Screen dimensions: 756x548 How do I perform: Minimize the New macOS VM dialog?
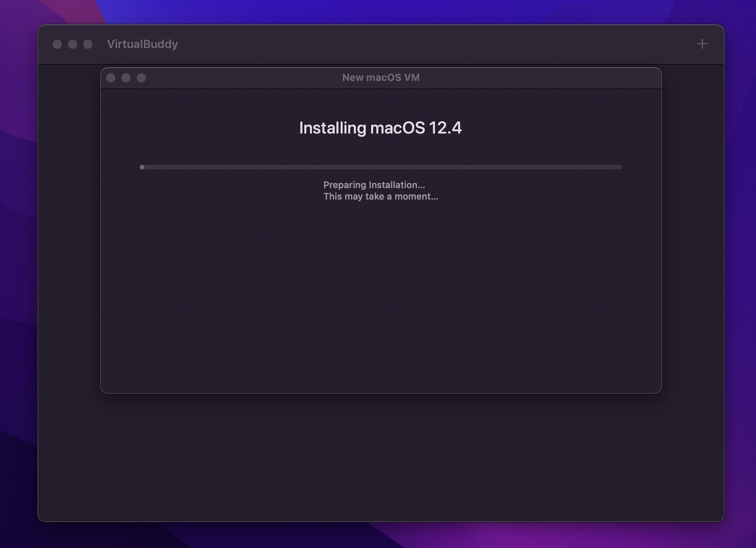pos(126,77)
